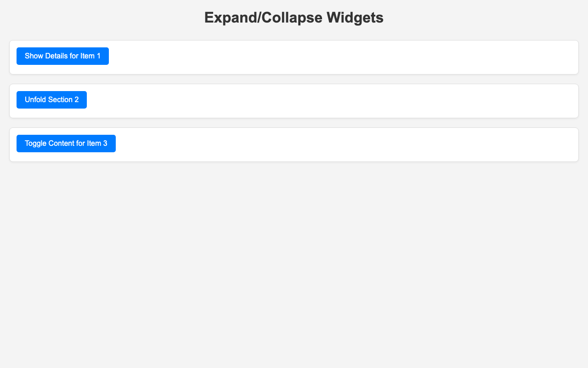
Task: Switch on Item 3 content visibility
Action: coord(66,144)
